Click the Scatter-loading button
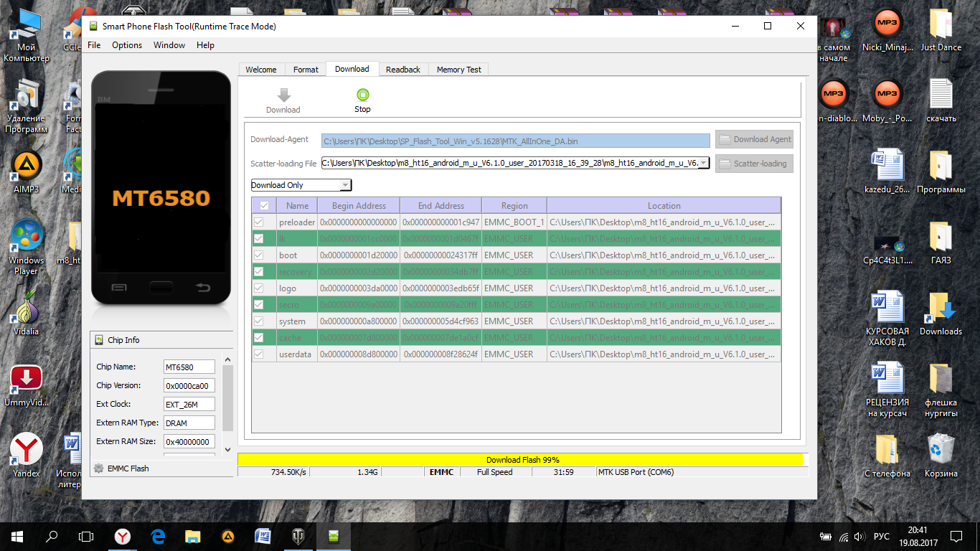This screenshot has width=980, height=551. 754,164
